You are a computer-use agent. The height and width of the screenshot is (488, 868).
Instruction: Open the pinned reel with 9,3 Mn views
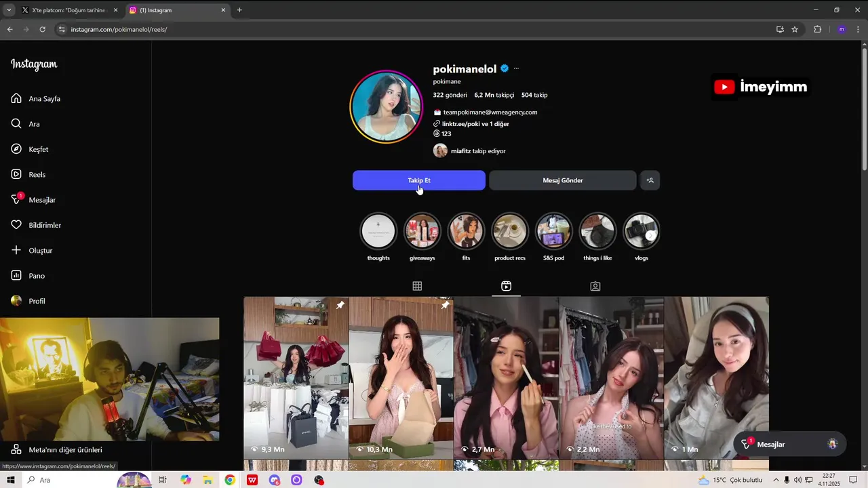tap(296, 378)
